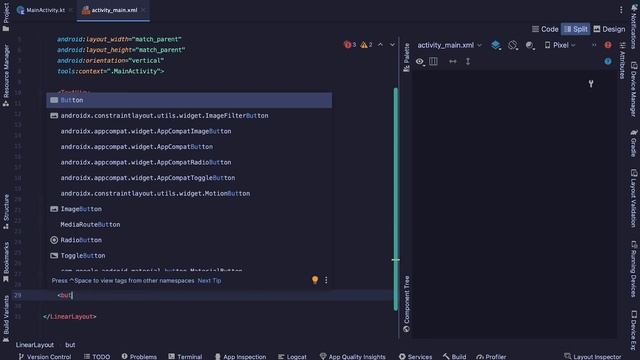
Task: Close the activity_main.xml tab
Action: [143, 10]
